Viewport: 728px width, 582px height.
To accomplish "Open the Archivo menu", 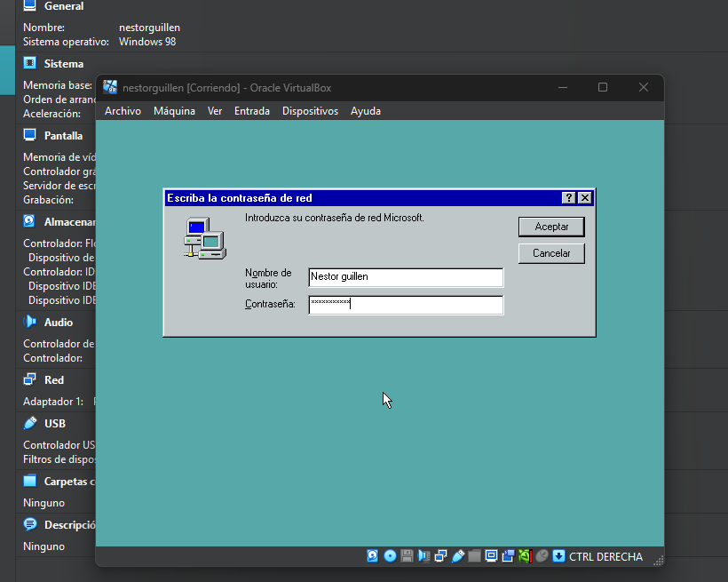I will pos(123,111).
